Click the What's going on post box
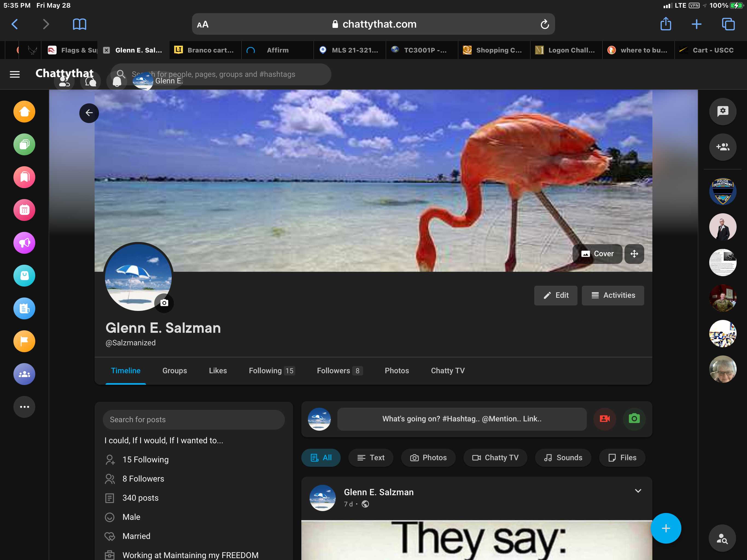This screenshot has height=560, width=747. [462, 419]
